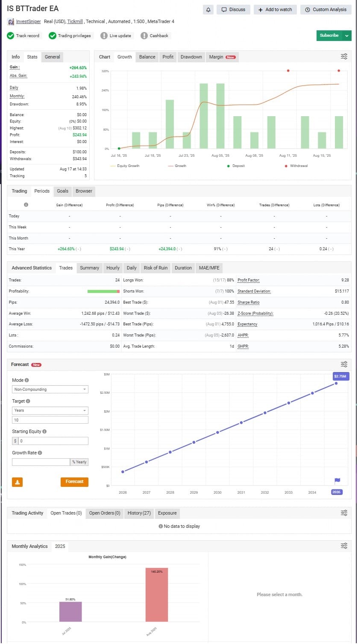Click the orange download forecast icon

pos(18,482)
